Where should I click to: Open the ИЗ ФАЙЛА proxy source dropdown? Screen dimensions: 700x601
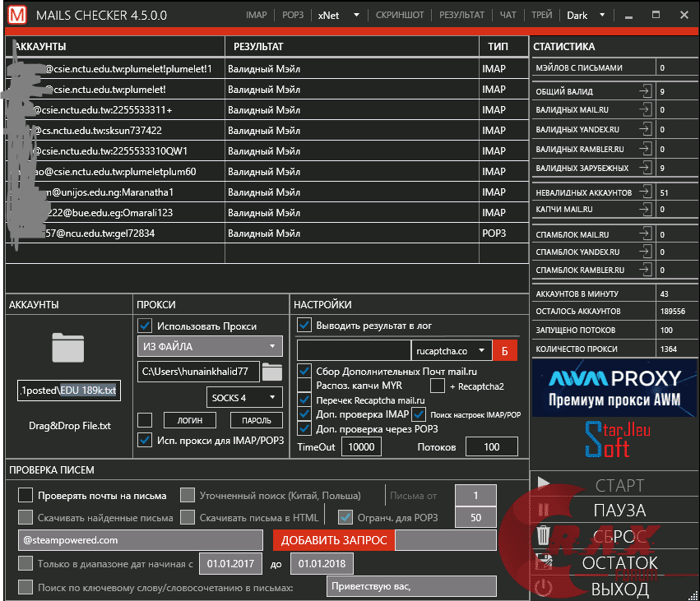pyautogui.click(x=210, y=346)
